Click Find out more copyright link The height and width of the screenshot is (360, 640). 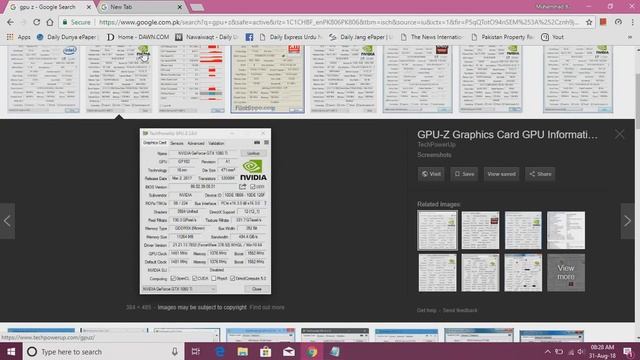click(x=267, y=307)
